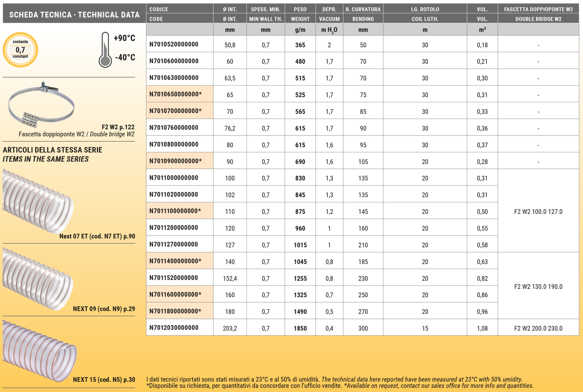Select highlighted code N7010650000000*
The width and height of the screenshot is (583, 392).
click(x=175, y=94)
